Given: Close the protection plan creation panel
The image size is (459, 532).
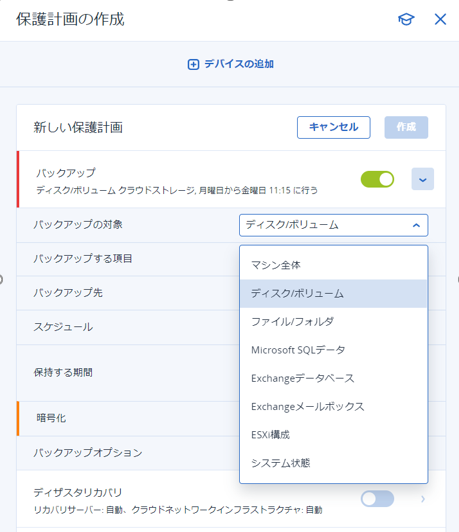Looking at the screenshot, I should point(440,19).
